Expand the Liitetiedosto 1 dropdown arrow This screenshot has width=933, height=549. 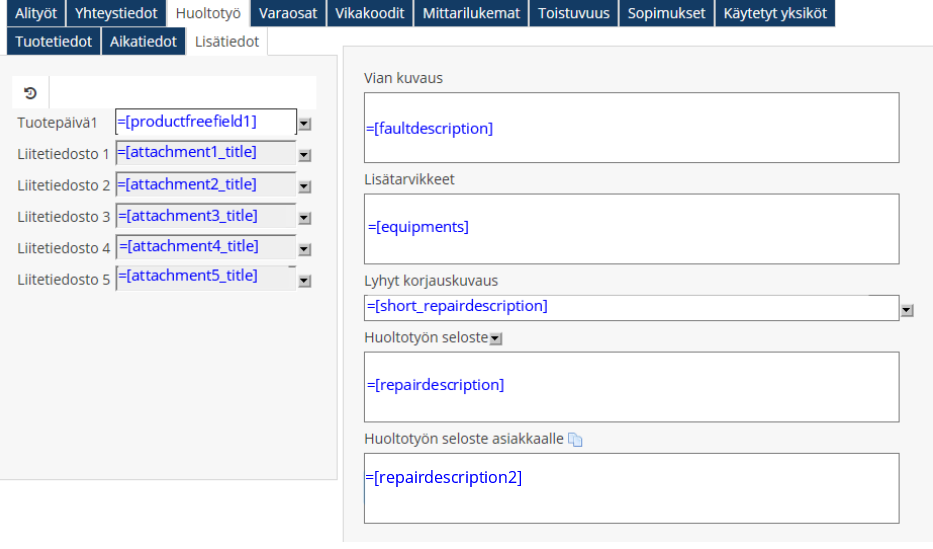[305, 155]
